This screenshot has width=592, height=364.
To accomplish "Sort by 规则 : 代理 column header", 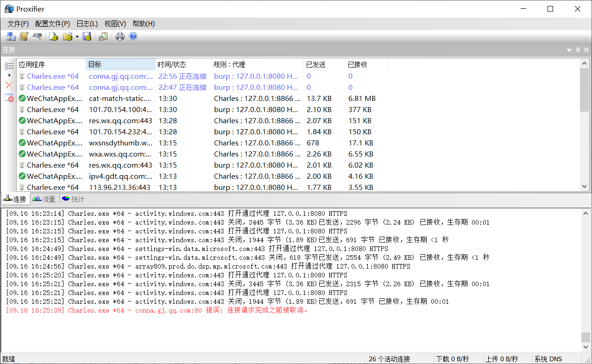I will click(x=257, y=64).
